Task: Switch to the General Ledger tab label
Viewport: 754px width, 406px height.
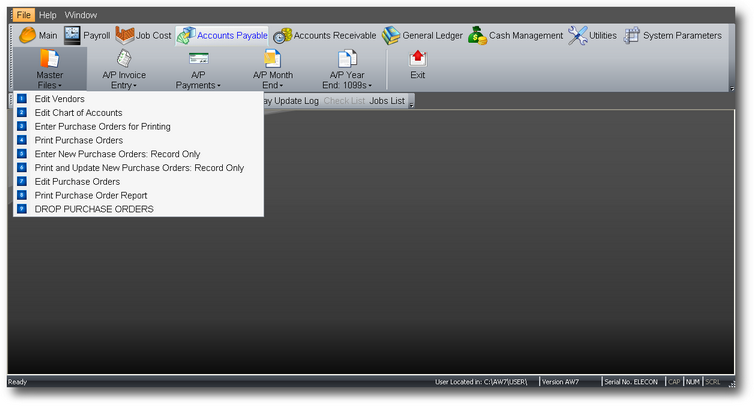Action: (432, 36)
